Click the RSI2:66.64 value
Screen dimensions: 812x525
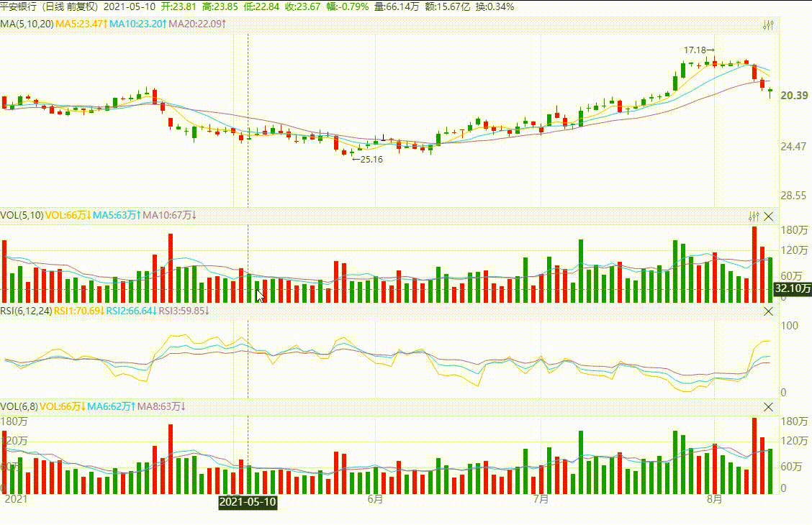click(132, 311)
